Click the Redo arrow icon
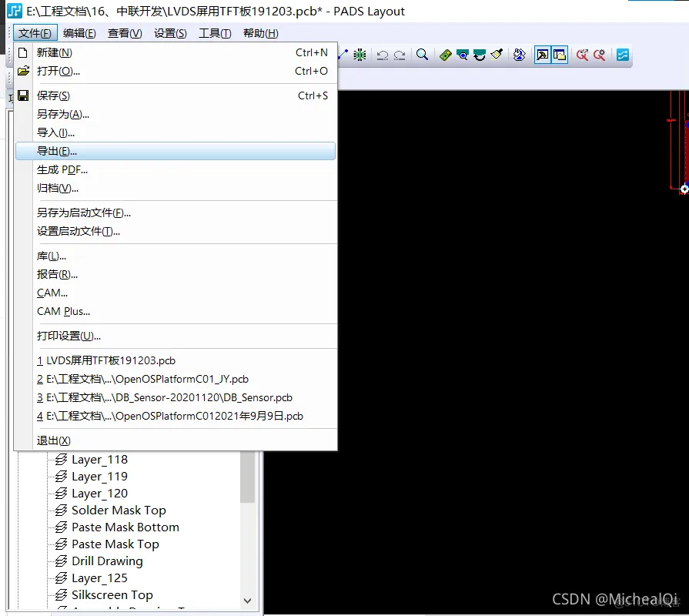Image resolution: width=689 pixels, height=616 pixels. click(400, 55)
